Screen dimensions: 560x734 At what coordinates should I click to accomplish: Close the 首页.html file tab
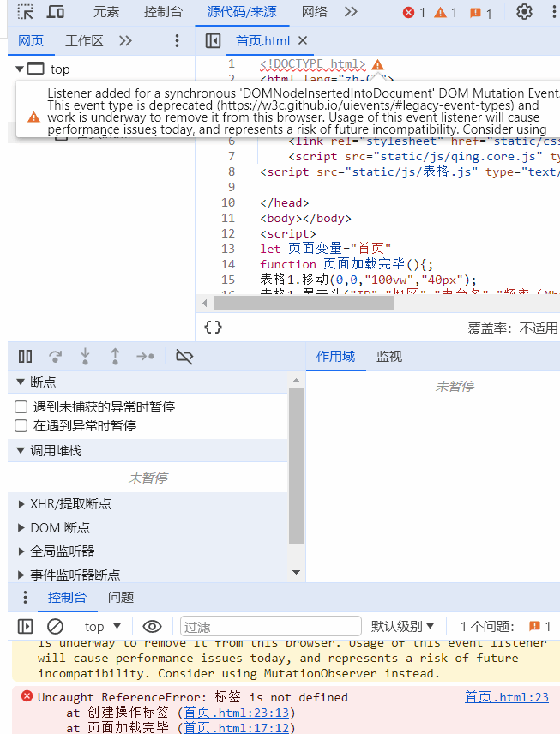303,40
